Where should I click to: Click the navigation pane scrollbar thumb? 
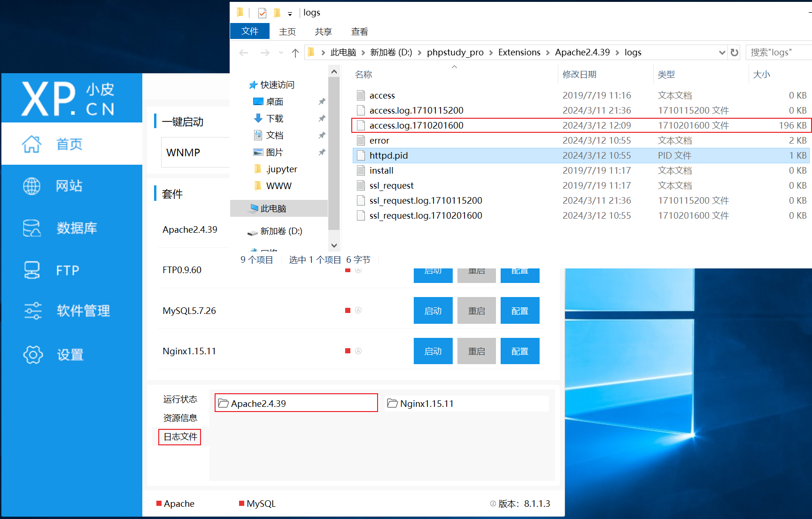(334, 153)
